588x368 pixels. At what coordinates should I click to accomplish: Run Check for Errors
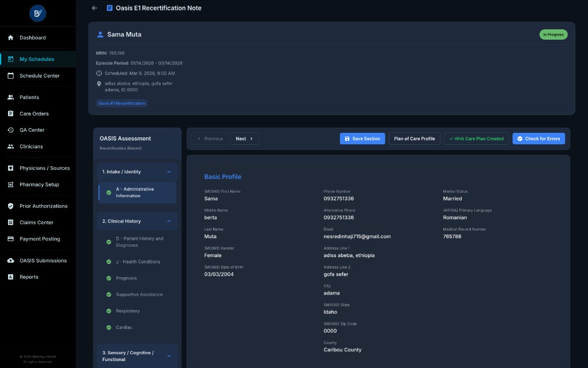click(x=539, y=139)
